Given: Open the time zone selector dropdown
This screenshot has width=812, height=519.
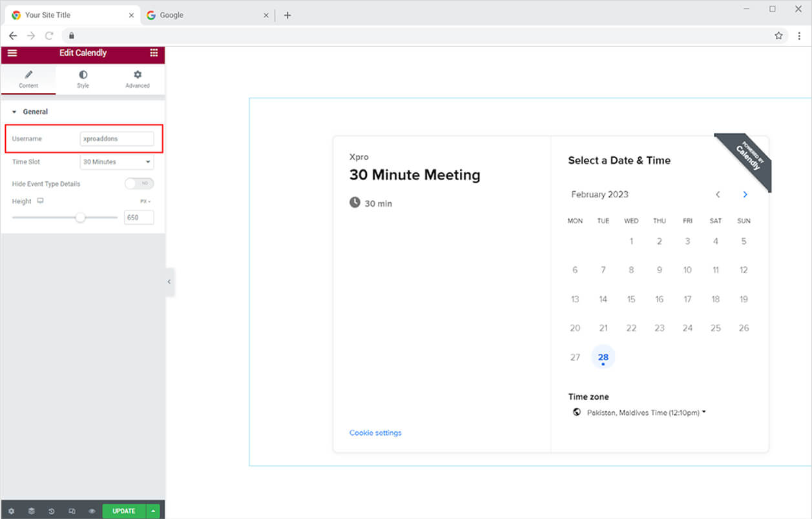Looking at the screenshot, I should [640, 412].
